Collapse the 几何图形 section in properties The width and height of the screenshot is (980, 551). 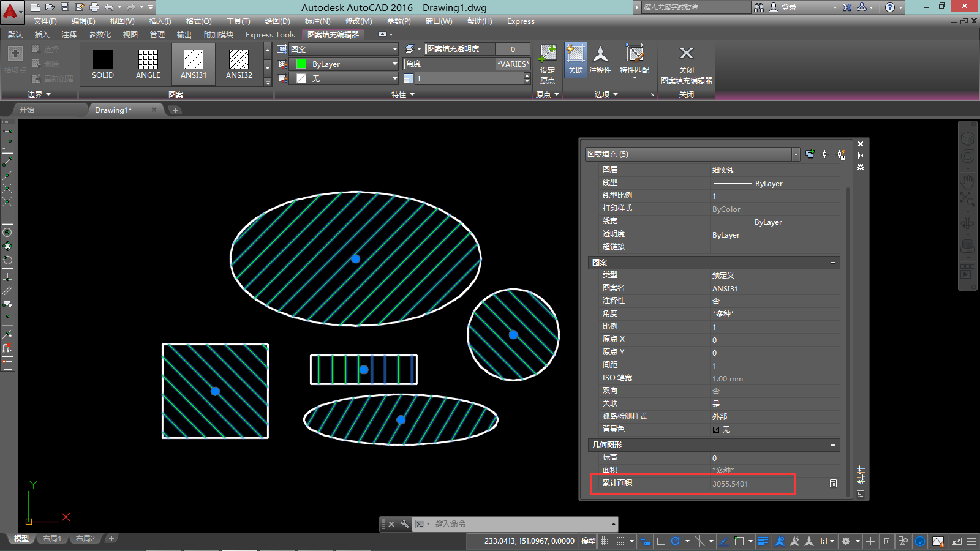(x=833, y=445)
